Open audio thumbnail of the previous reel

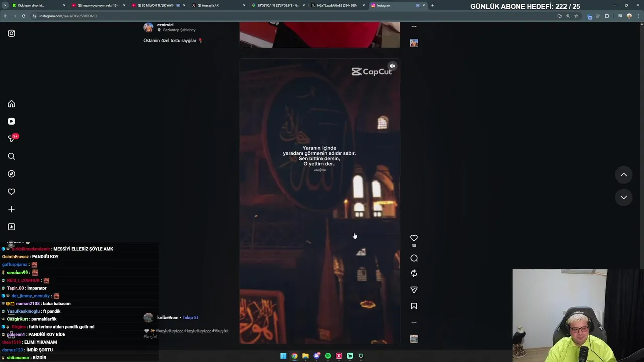pyautogui.click(x=414, y=43)
